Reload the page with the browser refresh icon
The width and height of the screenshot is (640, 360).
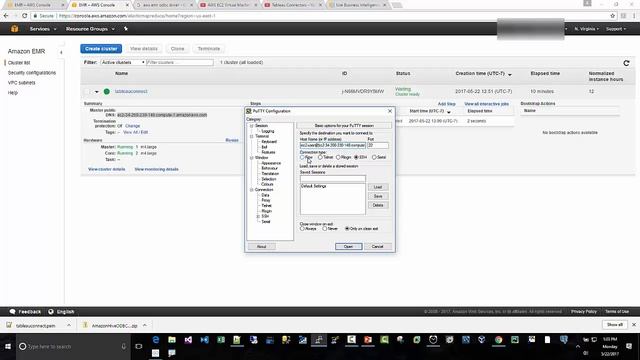tap(24, 16)
